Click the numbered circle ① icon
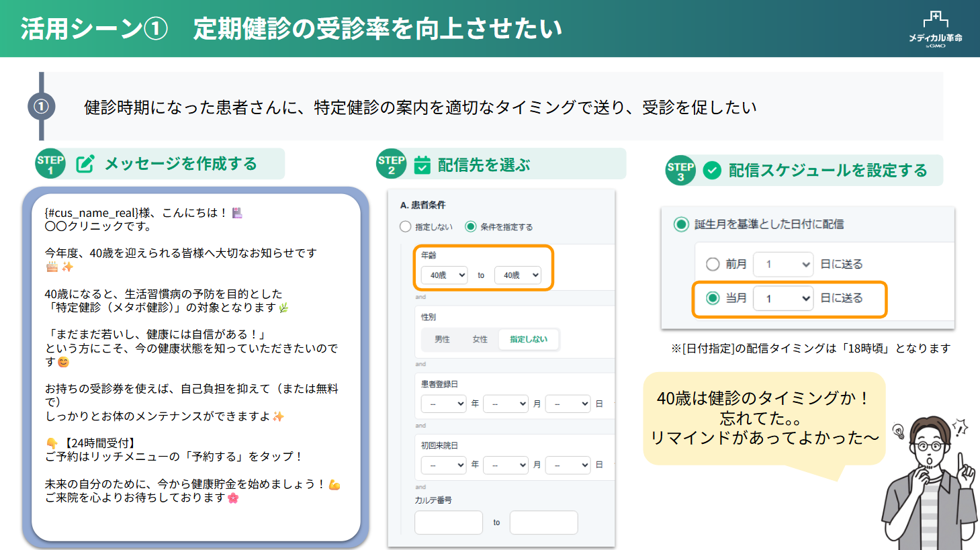Viewport: 980px width, 550px height. click(41, 107)
